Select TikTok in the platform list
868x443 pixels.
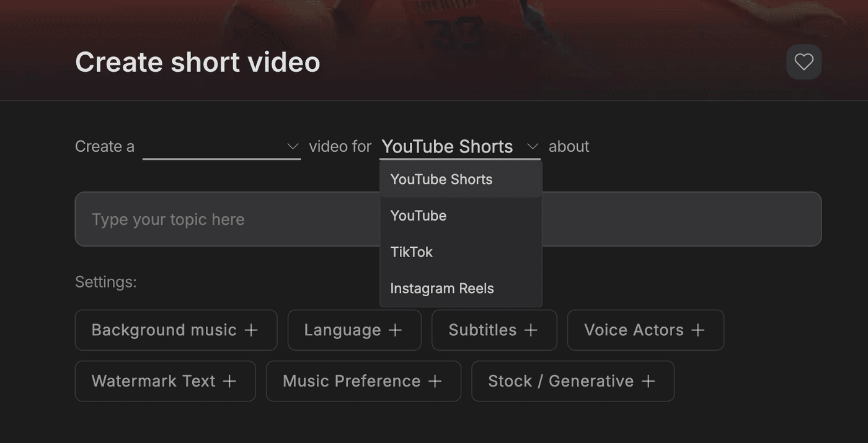click(x=412, y=252)
